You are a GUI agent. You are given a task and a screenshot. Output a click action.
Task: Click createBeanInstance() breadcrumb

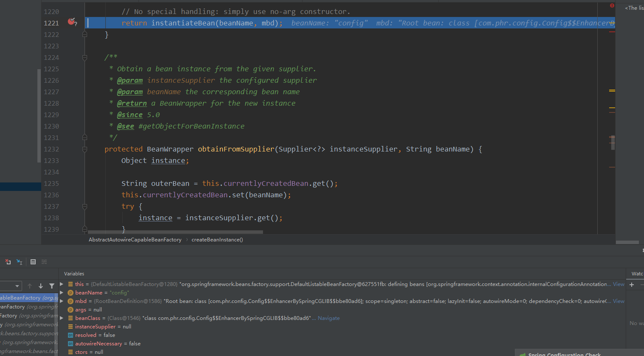click(x=217, y=240)
